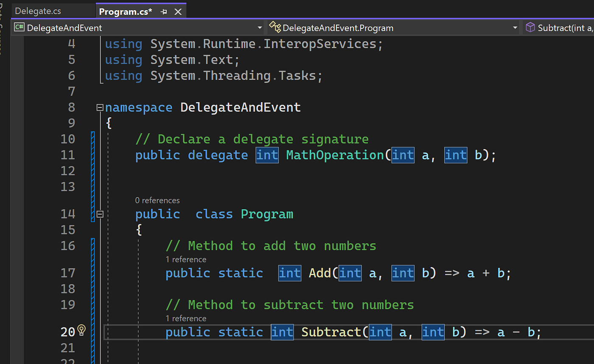The image size is (594, 364).
Task: Open 1 reference link above Subtract method
Action: (186, 318)
